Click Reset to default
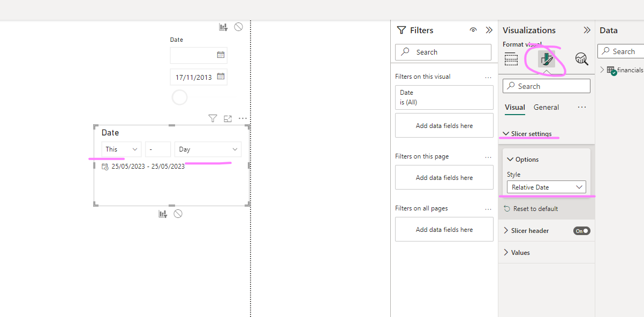Screen dimensions: 644x317 pyautogui.click(x=535, y=209)
